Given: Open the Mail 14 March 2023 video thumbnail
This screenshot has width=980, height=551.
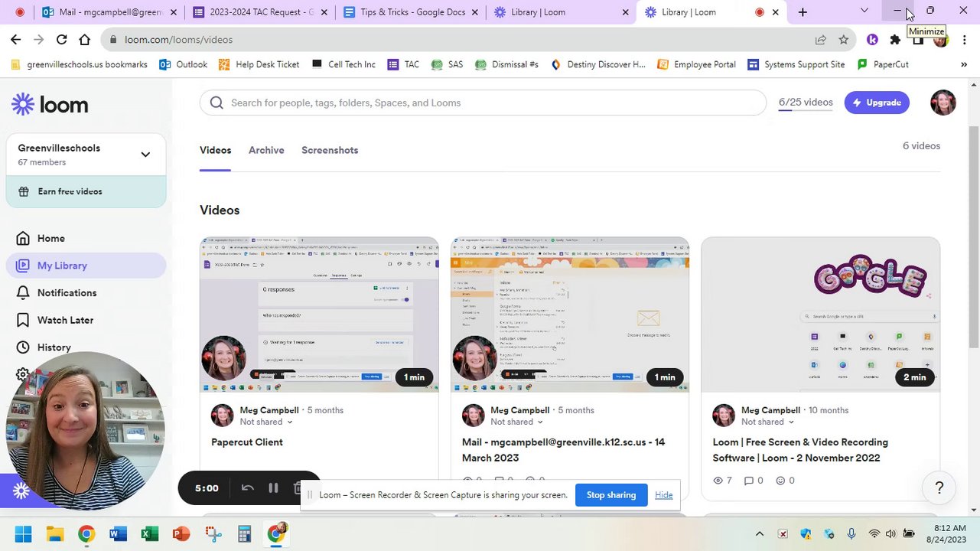Looking at the screenshot, I should click(x=570, y=315).
